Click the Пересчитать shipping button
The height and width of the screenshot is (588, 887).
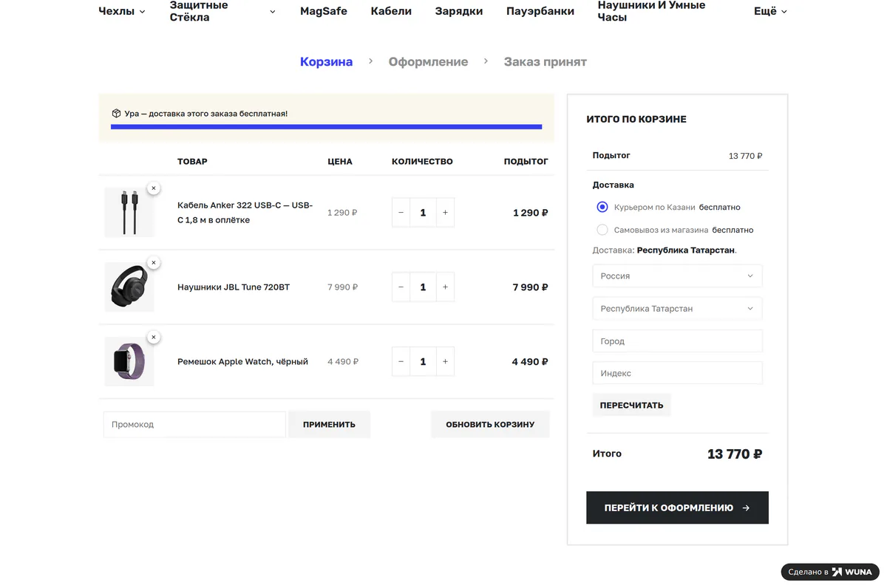point(631,406)
